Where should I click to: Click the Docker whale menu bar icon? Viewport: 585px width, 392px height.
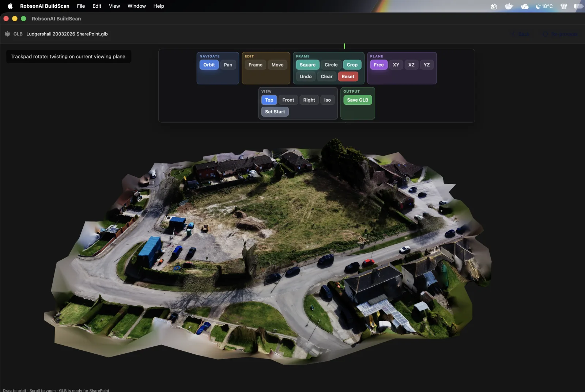(x=509, y=6)
